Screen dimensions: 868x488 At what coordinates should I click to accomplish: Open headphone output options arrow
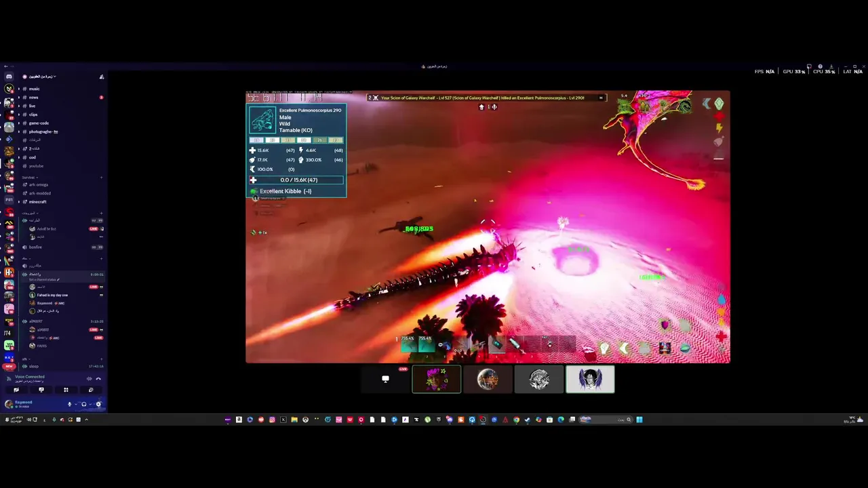[90, 404]
